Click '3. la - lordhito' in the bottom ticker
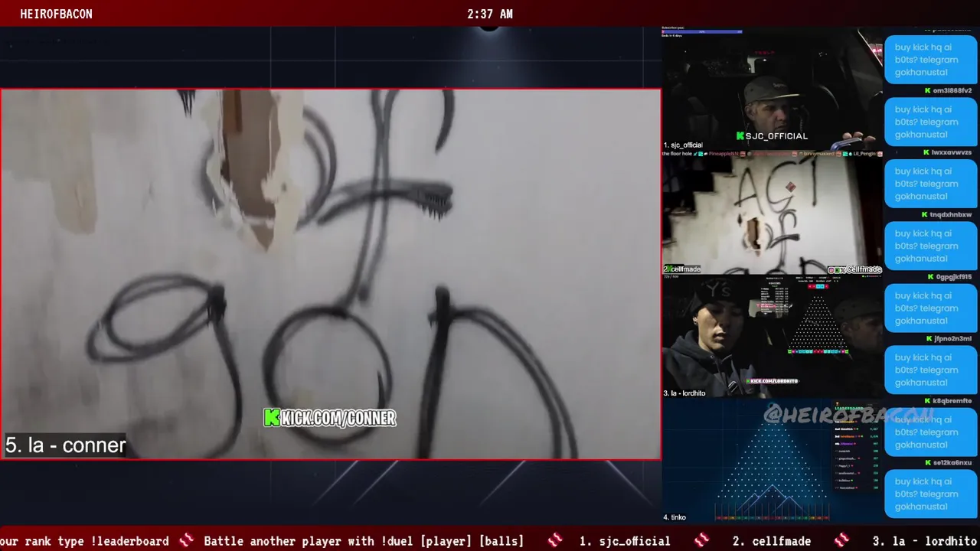This screenshot has height=551, width=980. 925,541
